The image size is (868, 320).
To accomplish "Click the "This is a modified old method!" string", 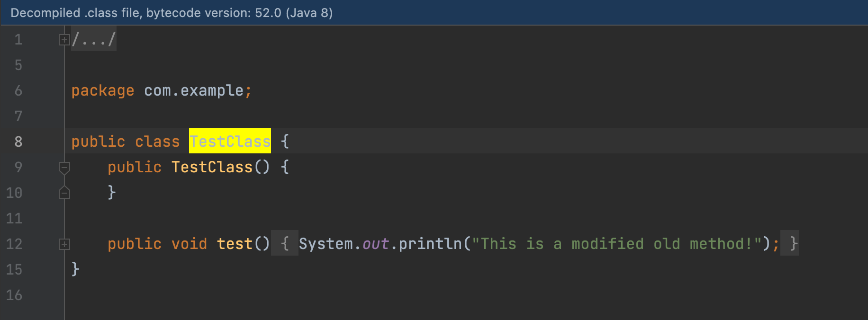I will (x=616, y=244).
